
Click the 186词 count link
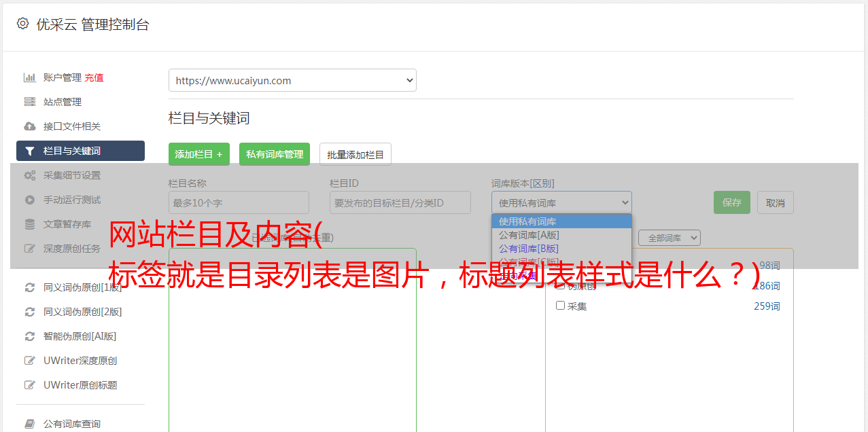pos(767,286)
